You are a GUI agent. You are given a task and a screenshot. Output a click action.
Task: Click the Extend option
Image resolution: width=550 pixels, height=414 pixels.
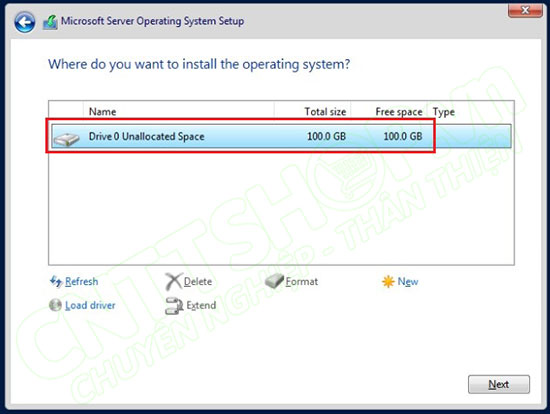pyautogui.click(x=201, y=305)
